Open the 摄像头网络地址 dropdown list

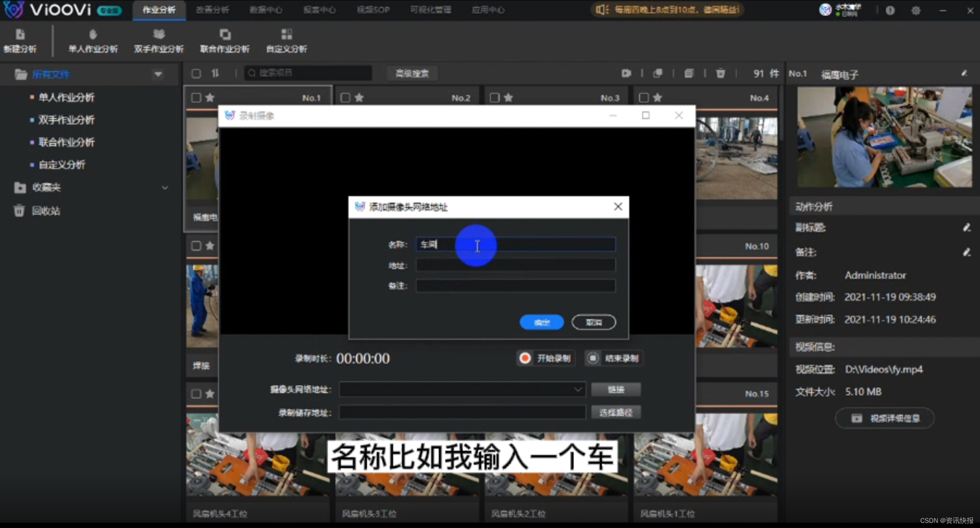pyautogui.click(x=578, y=389)
